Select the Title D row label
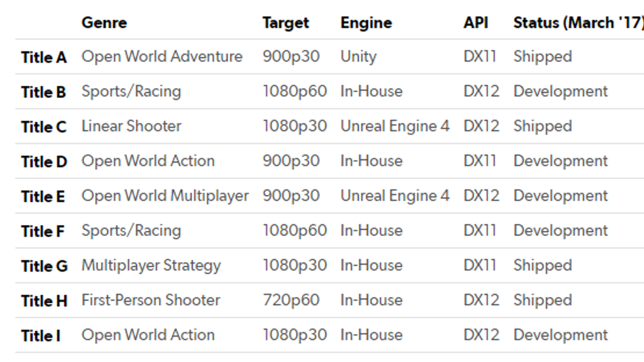This screenshot has height=362, width=644. [44, 162]
